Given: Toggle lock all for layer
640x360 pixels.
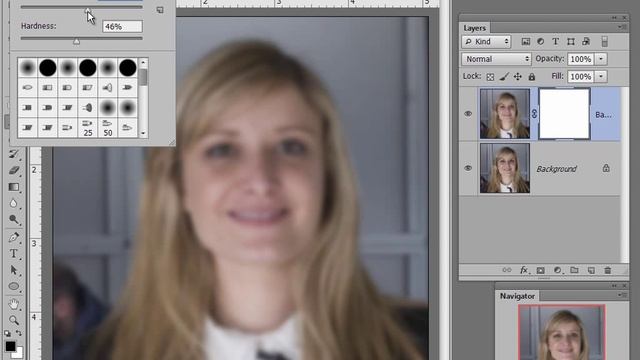Looking at the screenshot, I should (x=532, y=76).
